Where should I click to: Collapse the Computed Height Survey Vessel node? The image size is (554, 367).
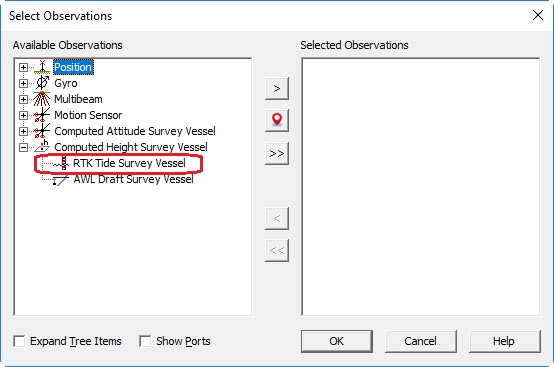click(x=23, y=147)
